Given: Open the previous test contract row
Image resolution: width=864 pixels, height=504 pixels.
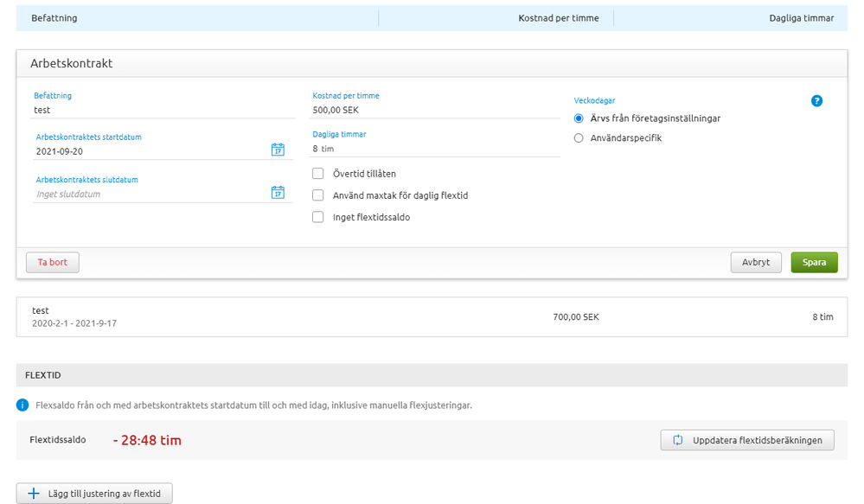Looking at the screenshot, I should pos(431,317).
